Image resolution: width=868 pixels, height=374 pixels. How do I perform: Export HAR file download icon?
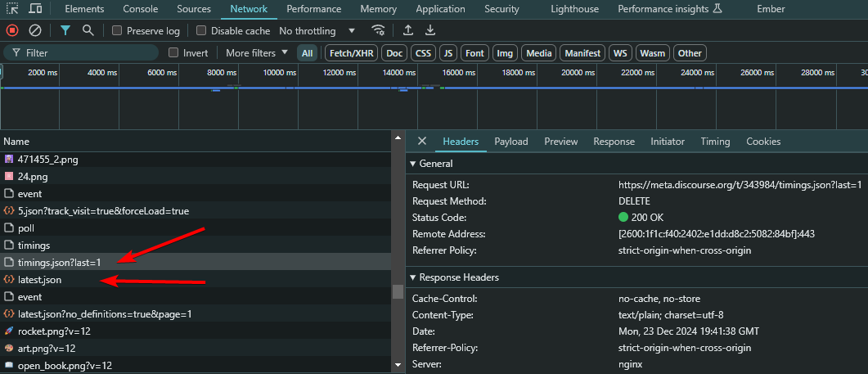click(x=430, y=30)
